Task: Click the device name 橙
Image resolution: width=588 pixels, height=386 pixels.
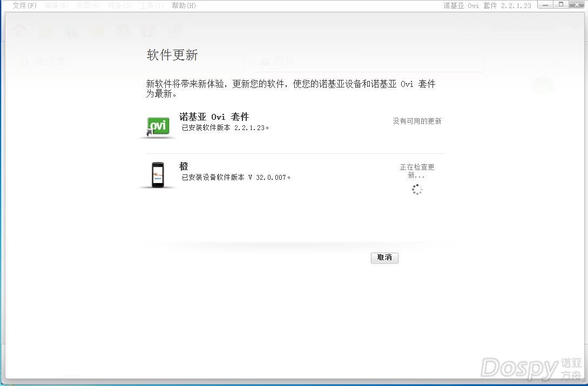Action: [184, 166]
